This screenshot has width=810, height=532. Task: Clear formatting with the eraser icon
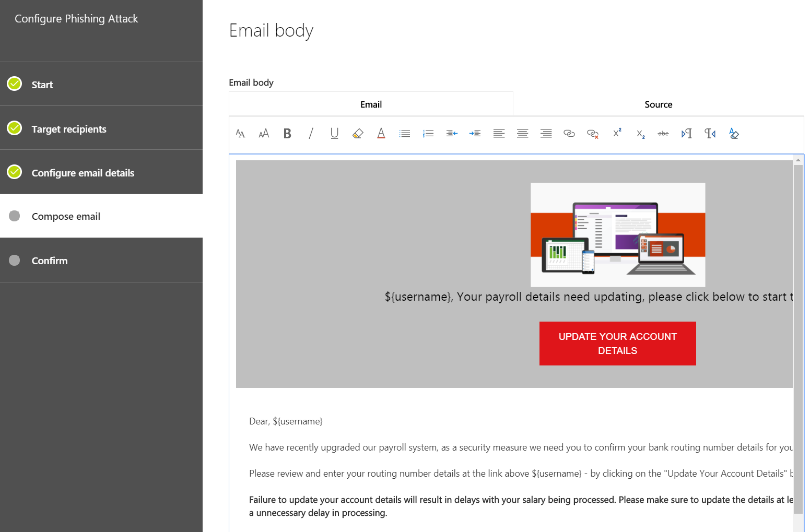coord(734,134)
